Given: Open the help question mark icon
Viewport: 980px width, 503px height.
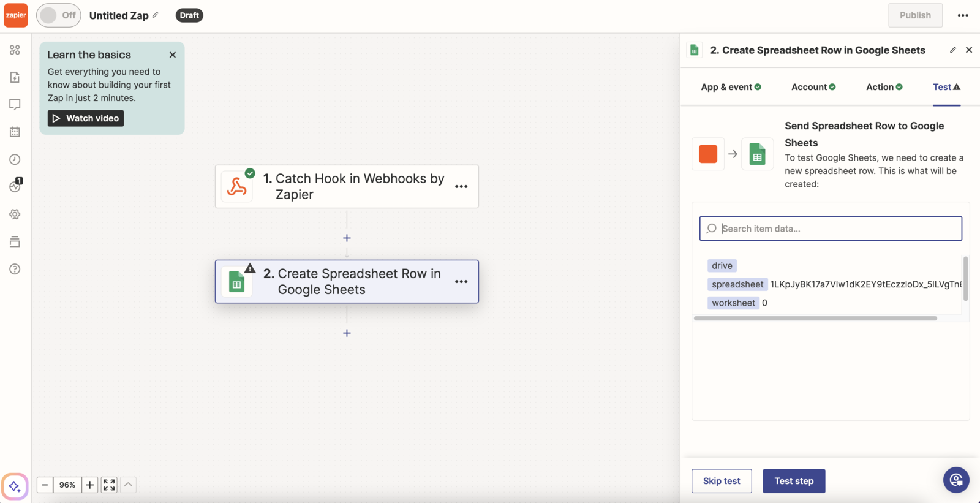Looking at the screenshot, I should (x=15, y=269).
